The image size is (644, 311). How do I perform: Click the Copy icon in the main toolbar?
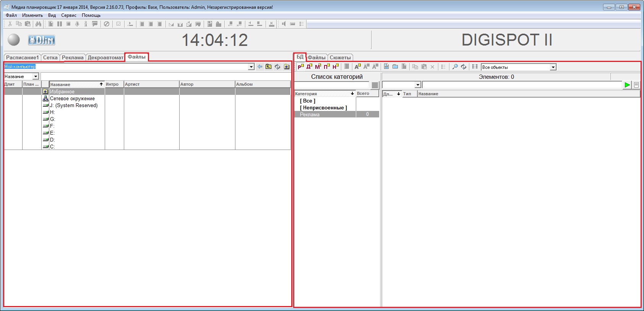19,24
